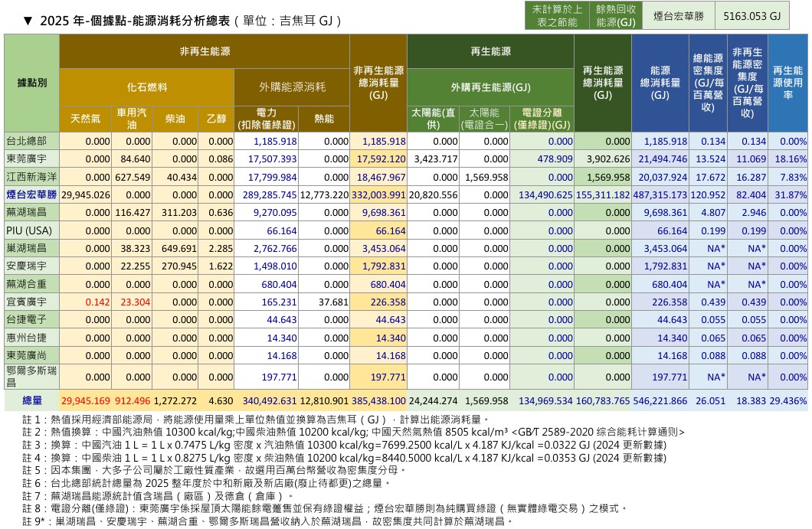Click the 非再生能源 header cell
The image size is (812, 529).
tap(205, 51)
